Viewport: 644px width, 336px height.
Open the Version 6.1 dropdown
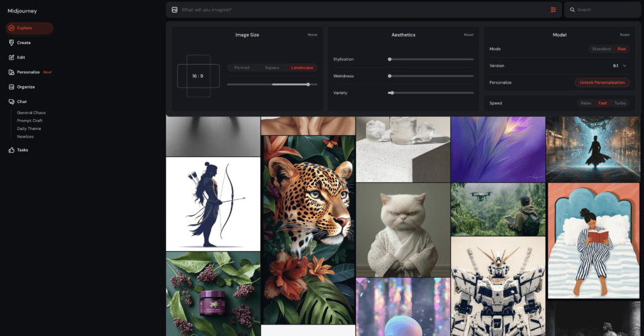[619, 66]
